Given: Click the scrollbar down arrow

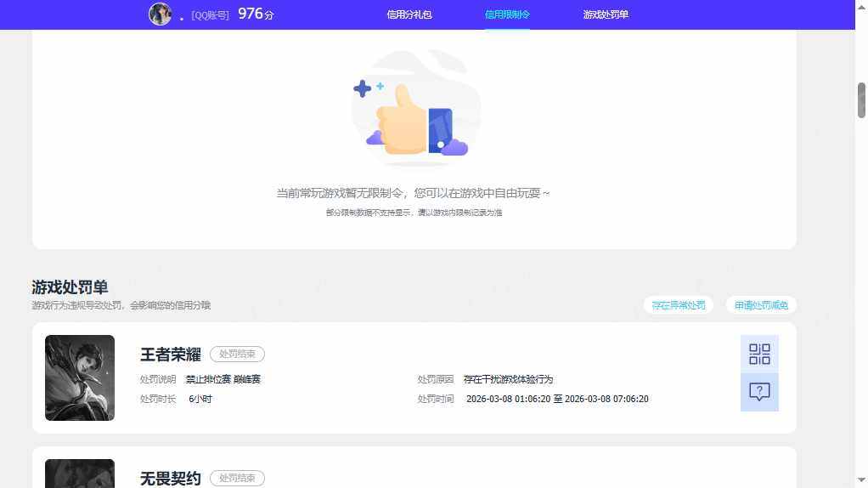Looking at the screenshot, I should click(x=861, y=480).
